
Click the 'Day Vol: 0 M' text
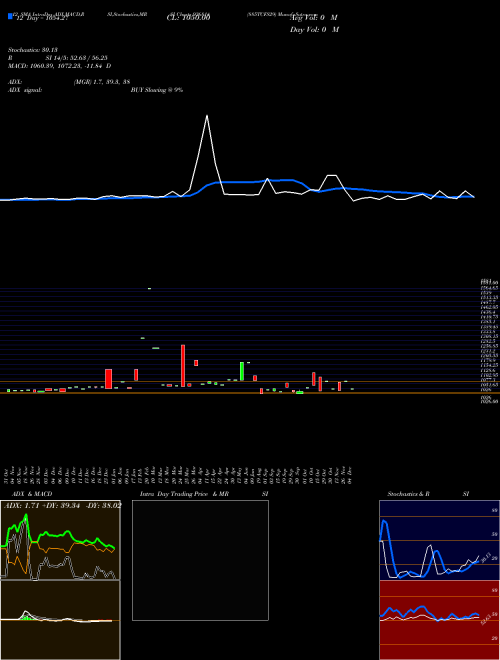pos(314,29)
